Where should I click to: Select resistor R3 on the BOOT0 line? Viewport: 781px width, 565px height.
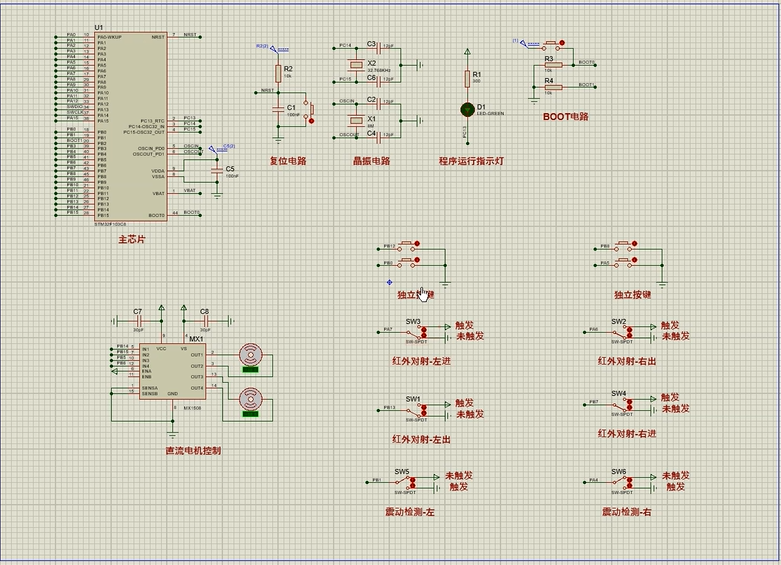point(553,65)
